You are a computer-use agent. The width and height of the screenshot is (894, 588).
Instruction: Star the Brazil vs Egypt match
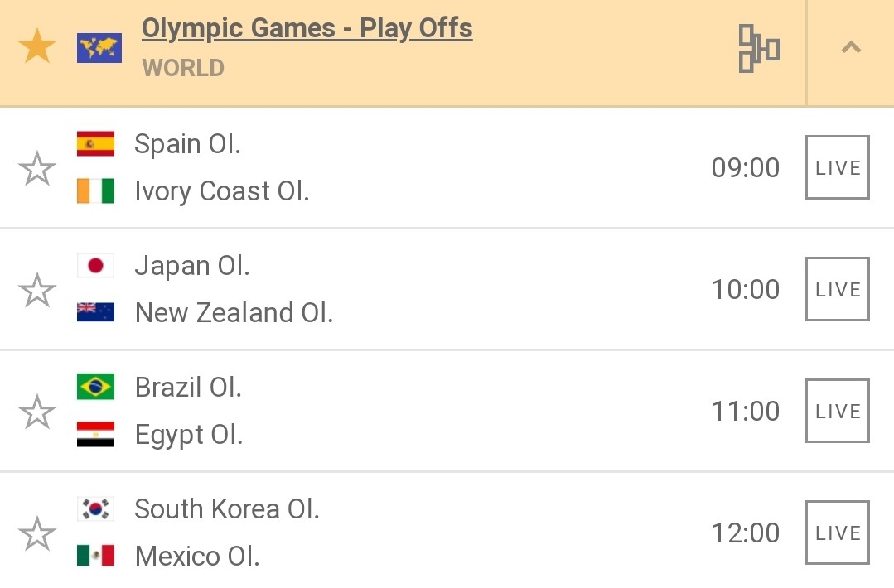click(37, 412)
